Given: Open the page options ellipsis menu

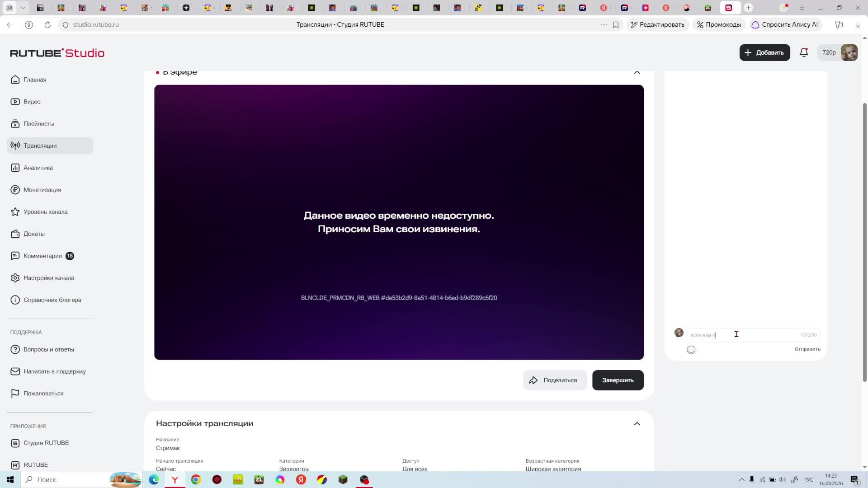Looking at the screenshot, I should (604, 25).
